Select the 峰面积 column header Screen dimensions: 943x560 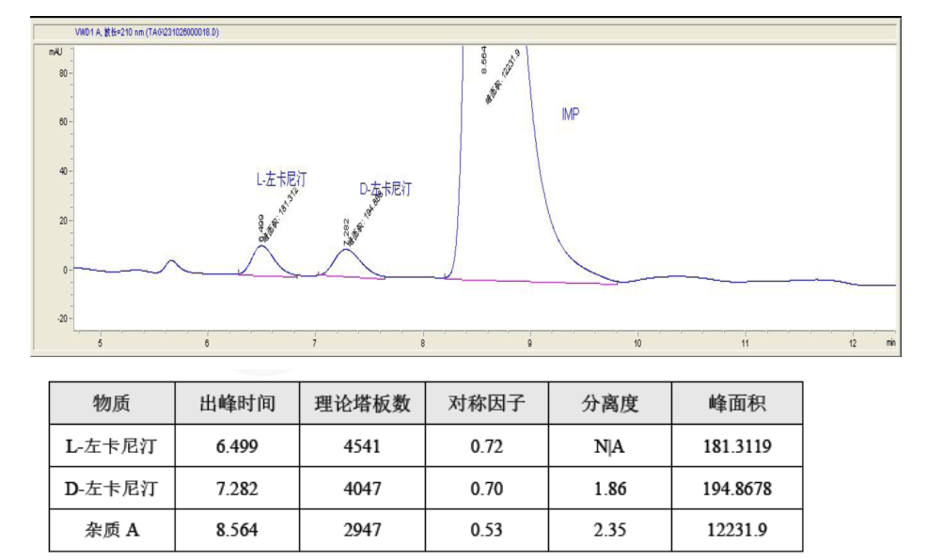(x=737, y=403)
